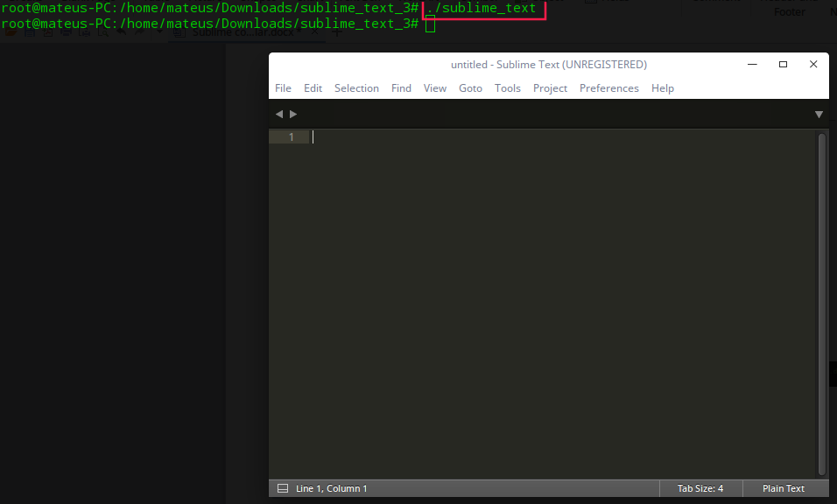
Task: Close the Sublime Text window
Action: (813, 64)
